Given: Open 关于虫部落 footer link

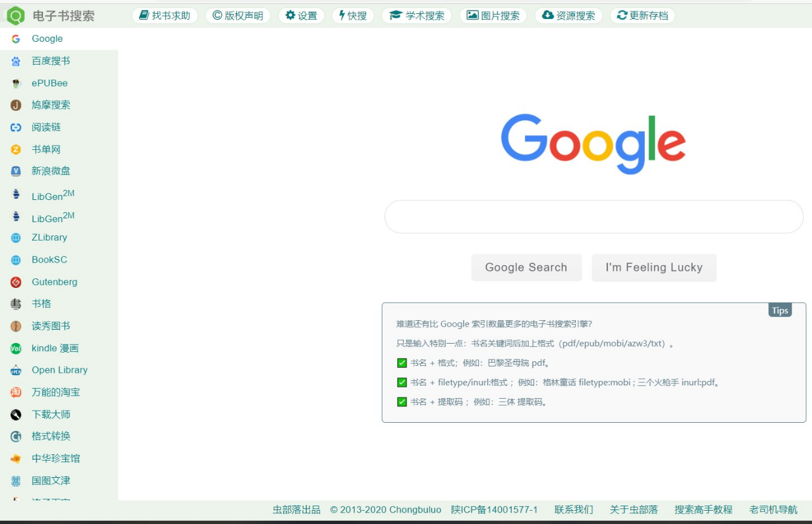Looking at the screenshot, I should pos(633,509).
